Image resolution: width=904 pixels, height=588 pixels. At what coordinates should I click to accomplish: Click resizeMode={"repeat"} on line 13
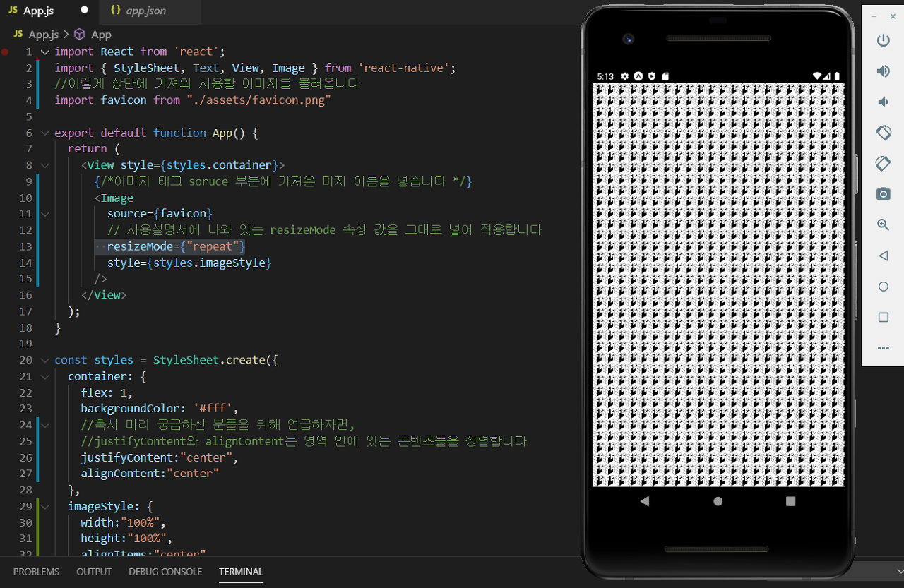click(176, 246)
